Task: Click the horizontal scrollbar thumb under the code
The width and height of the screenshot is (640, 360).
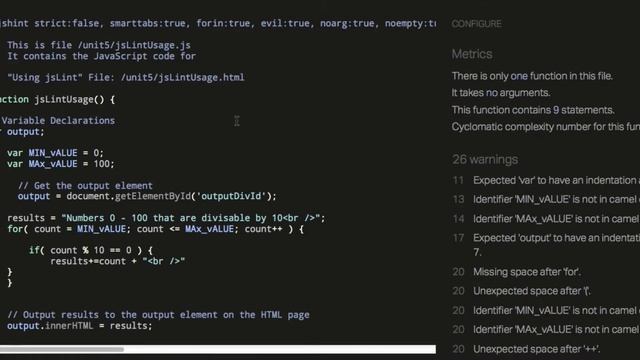Action: [x=62, y=349]
